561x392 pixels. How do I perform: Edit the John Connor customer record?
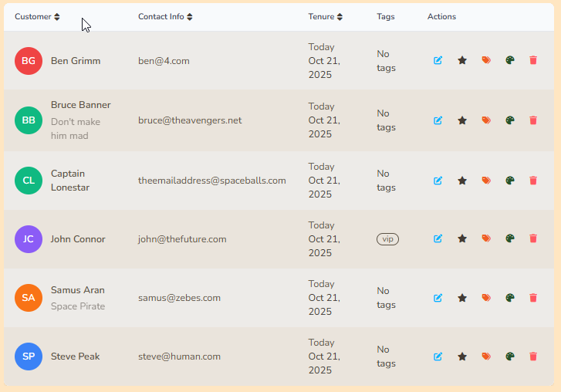(x=438, y=238)
